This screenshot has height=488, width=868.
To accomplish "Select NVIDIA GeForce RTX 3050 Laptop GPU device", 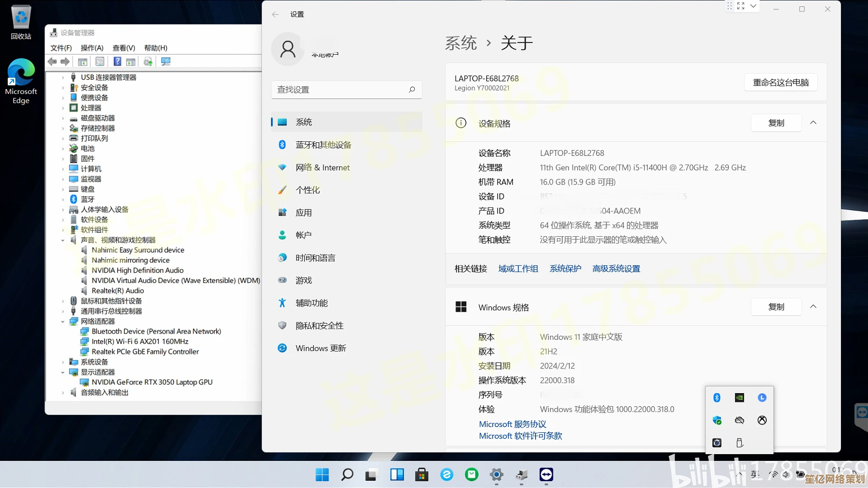I will (152, 382).
